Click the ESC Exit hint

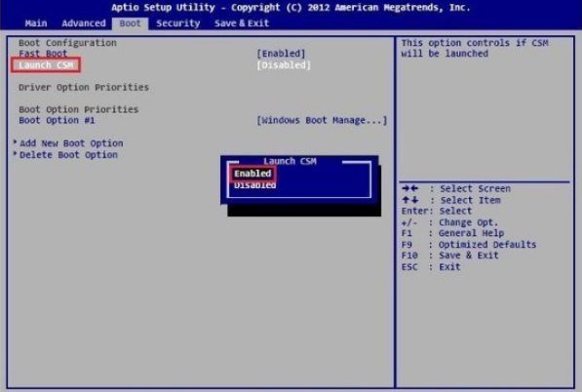pyautogui.click(x=431, y=267)
